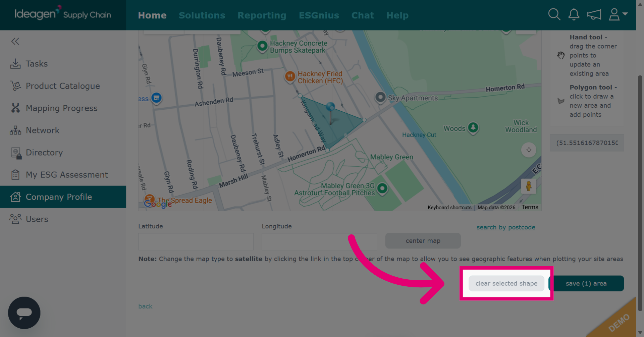Open the Chat menu
Viewport: 644px width, 337px height.
tap(363, 15)
